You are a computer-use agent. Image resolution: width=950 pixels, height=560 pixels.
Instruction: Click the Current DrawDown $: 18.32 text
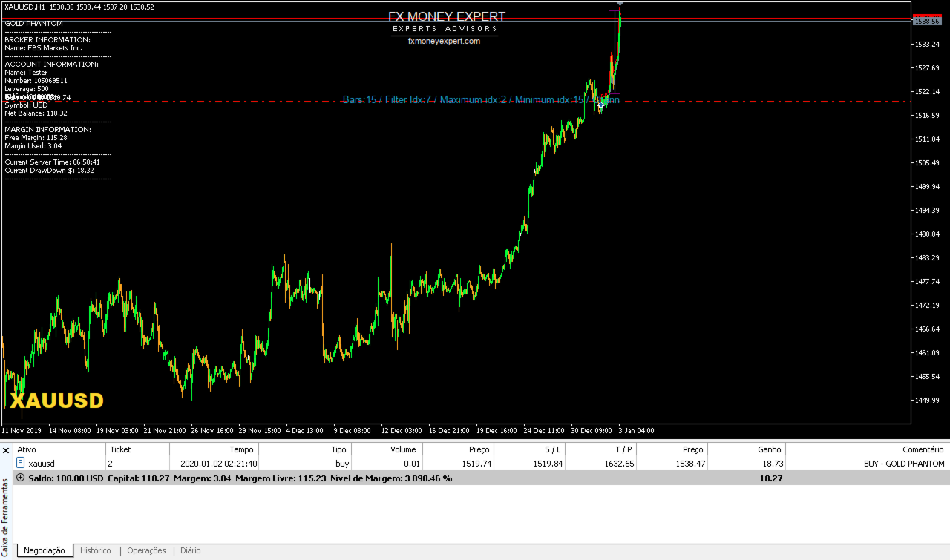coord(49,171)
